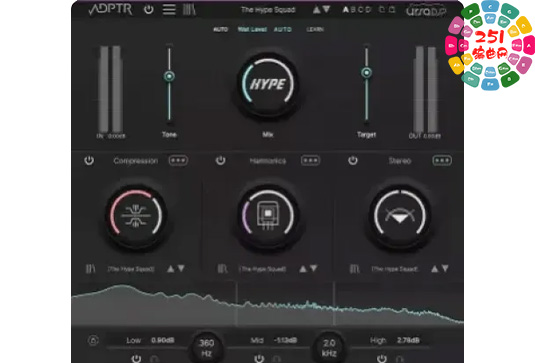
Task: Solo the High band with headphone icon
Action: click(399, 359)
